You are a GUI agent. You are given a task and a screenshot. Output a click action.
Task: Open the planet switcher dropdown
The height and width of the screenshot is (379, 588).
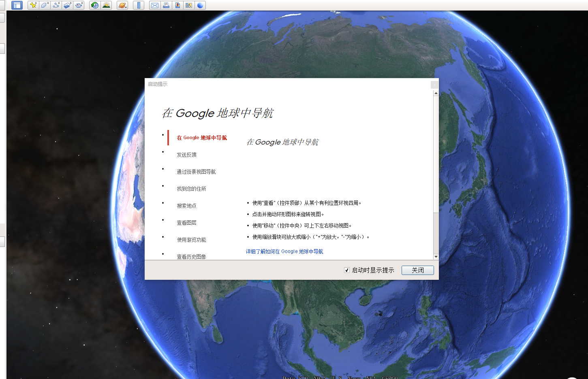point(122,5)
